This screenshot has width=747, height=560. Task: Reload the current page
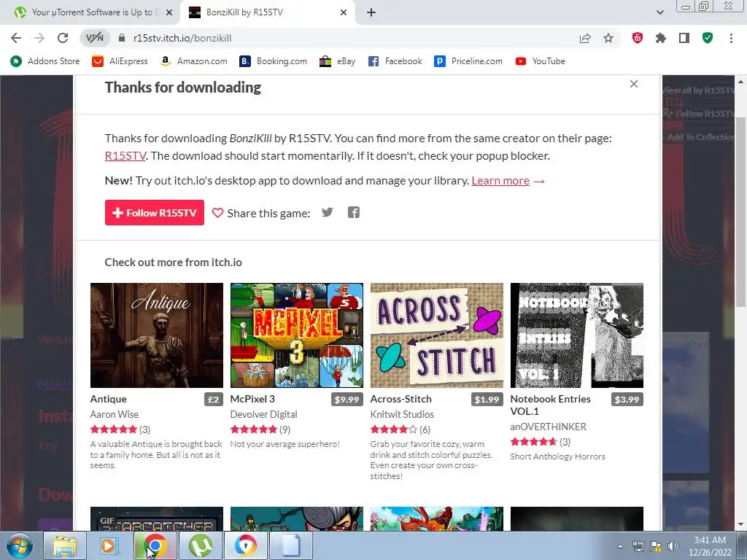tap(63, 38)
